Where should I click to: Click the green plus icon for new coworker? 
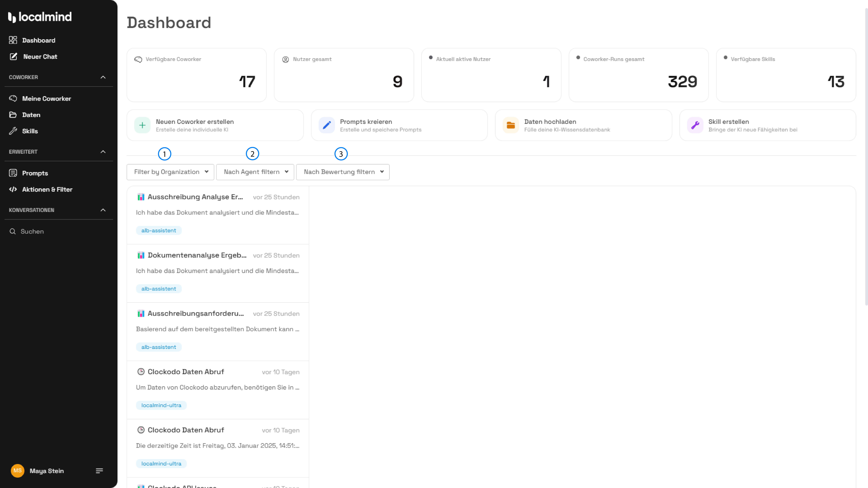(x=142, y=125)
